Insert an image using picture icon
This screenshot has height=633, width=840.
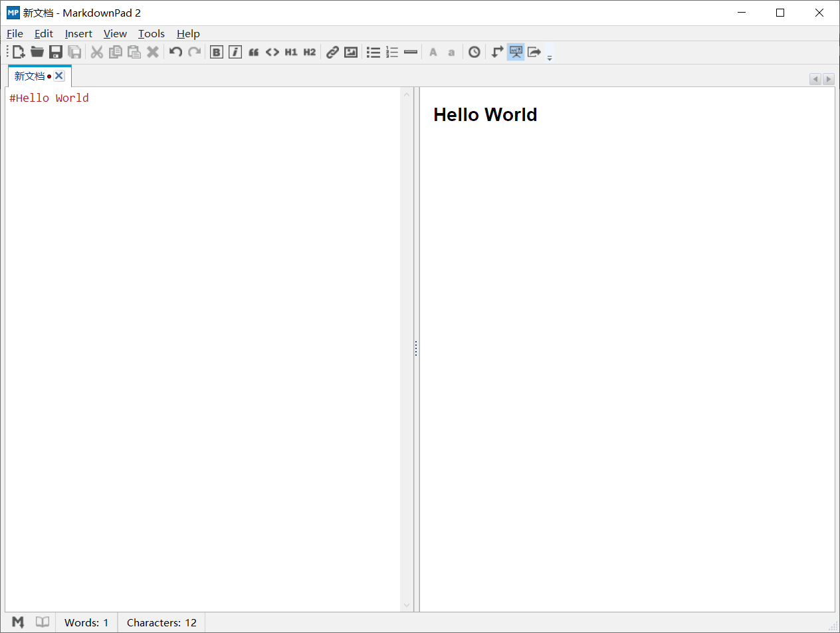coord(351,52)
